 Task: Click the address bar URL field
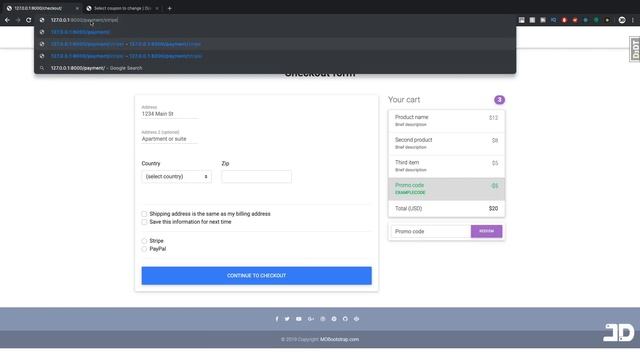pos(276,20)
